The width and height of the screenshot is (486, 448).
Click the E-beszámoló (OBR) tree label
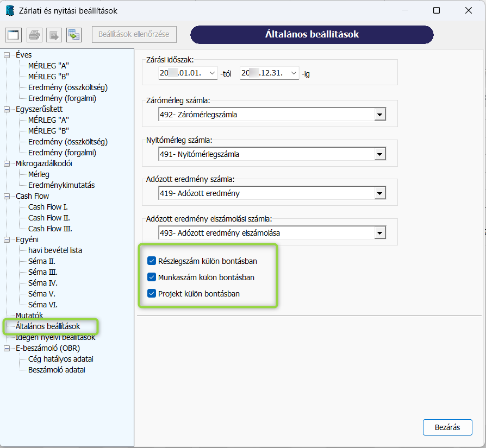click(x=48, y=348)
